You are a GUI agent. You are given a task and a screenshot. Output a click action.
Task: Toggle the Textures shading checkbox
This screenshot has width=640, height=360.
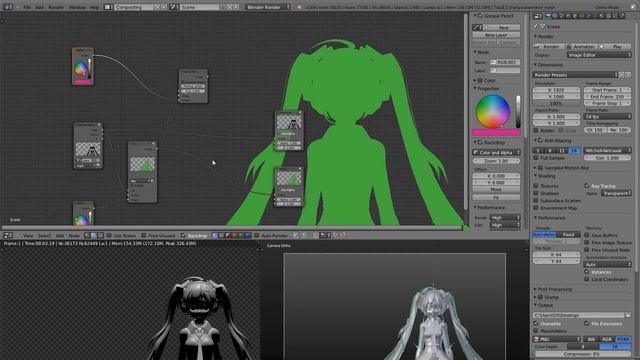(536, 186)
